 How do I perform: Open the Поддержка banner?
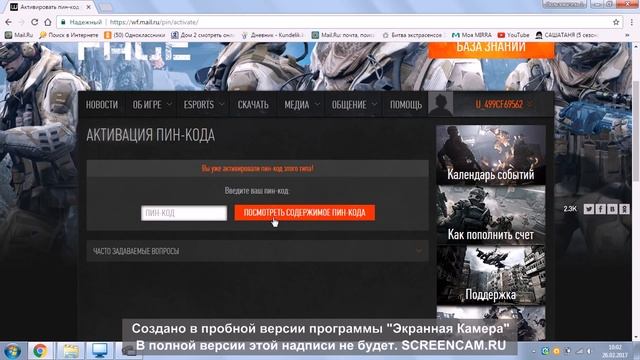pos(491,276)
